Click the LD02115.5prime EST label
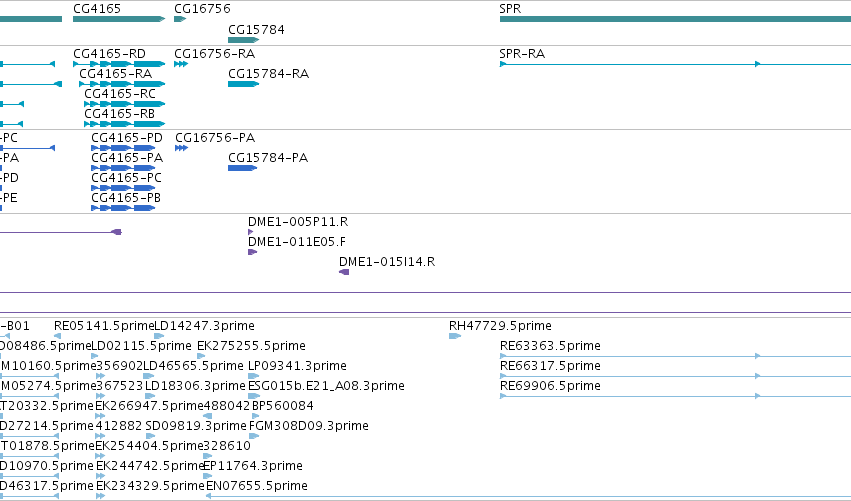The width and height of the screenshot is (851, 501). (142, 346)
